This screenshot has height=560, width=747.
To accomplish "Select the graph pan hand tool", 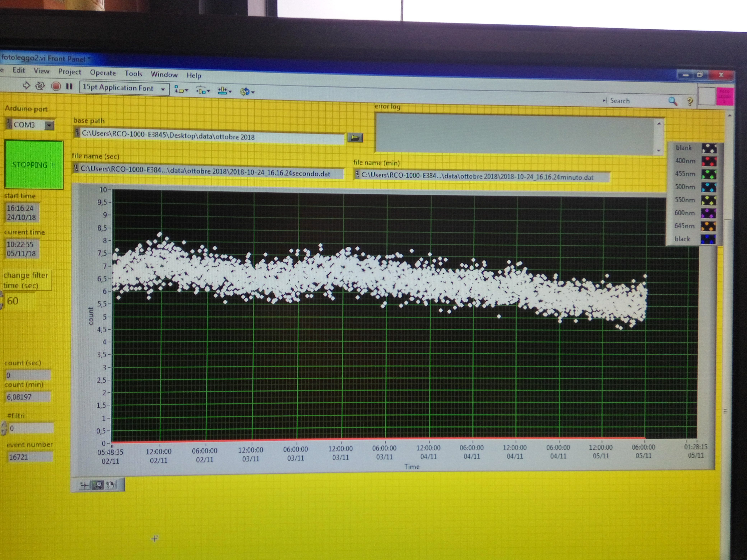I will 111,485.
